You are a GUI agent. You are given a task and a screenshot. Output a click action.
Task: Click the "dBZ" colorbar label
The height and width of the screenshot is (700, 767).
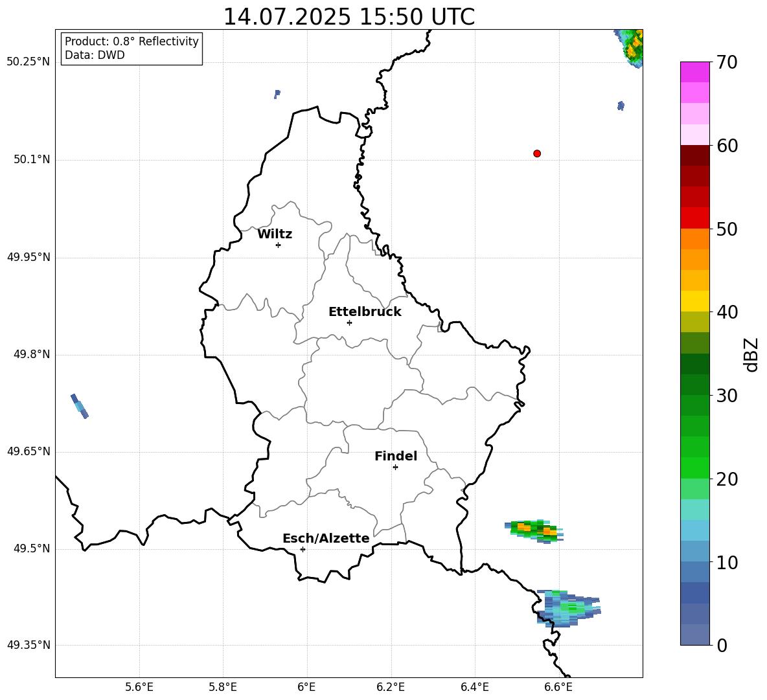(751, 354)
